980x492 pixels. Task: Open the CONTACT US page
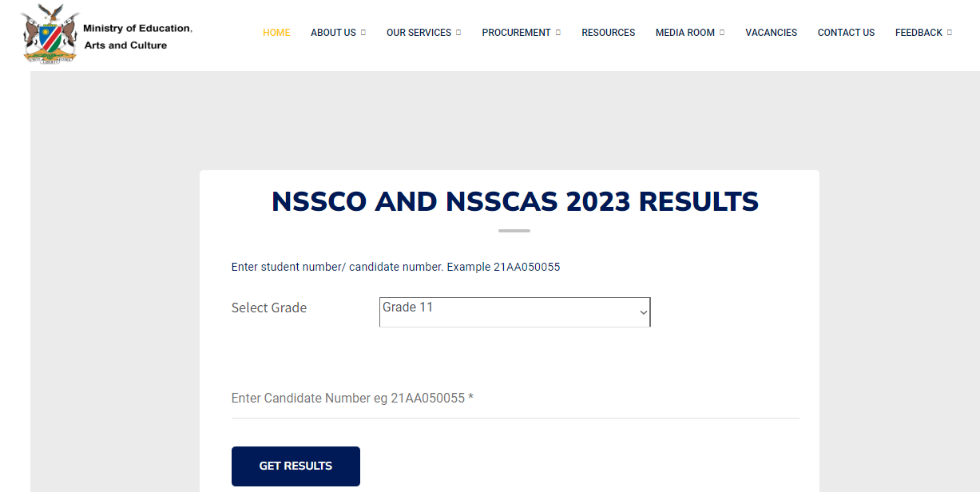click(846, 33)
